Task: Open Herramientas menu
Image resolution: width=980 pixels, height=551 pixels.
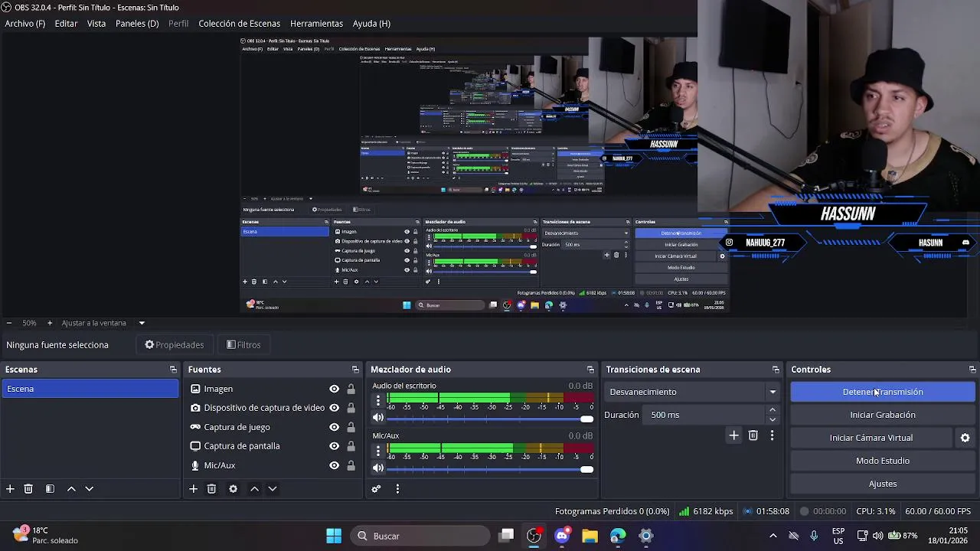Action: [316, 24]
